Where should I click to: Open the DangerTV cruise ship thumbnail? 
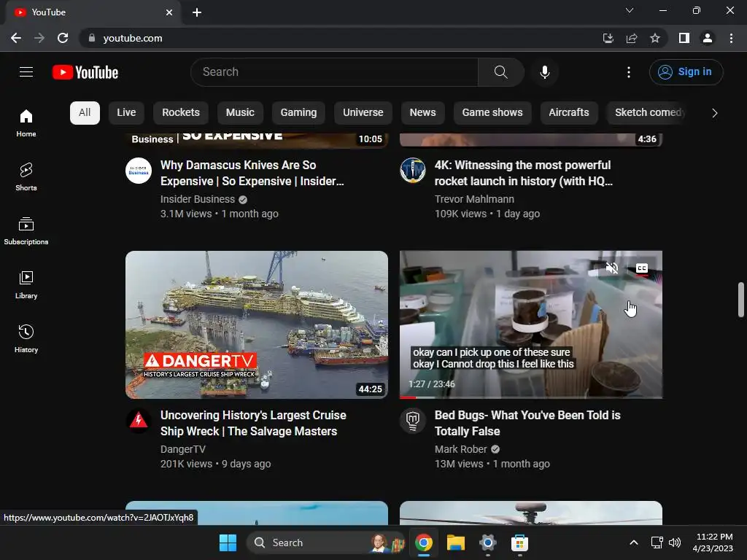(257, 324)
